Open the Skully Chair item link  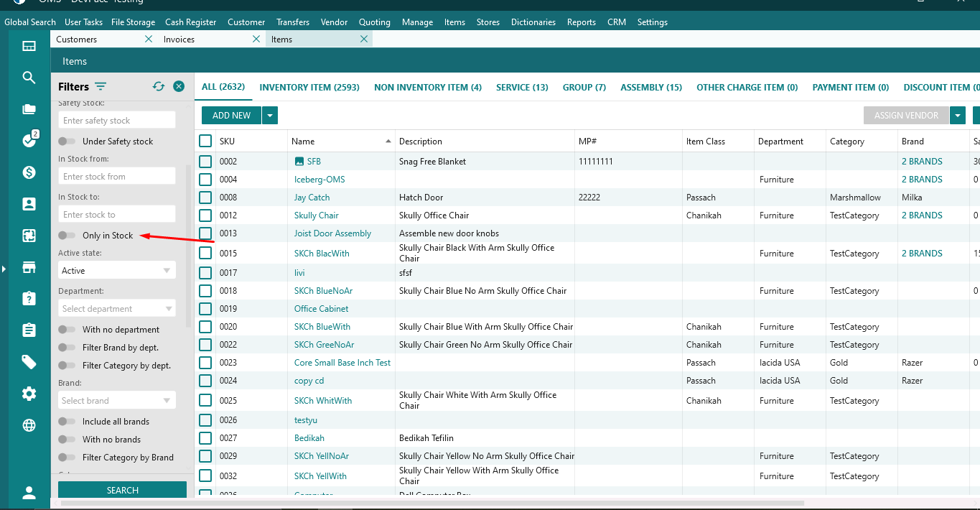click(x=316, y=215)
